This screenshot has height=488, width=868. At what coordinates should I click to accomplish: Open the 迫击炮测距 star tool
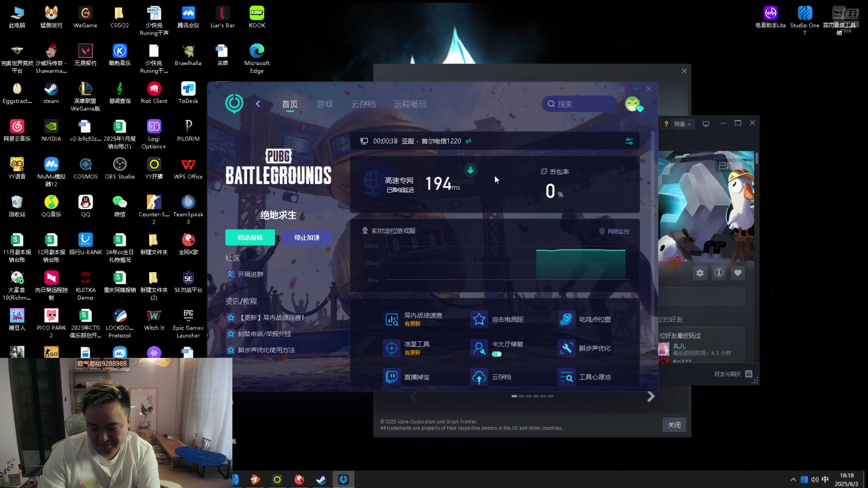(x=479, y=319)
